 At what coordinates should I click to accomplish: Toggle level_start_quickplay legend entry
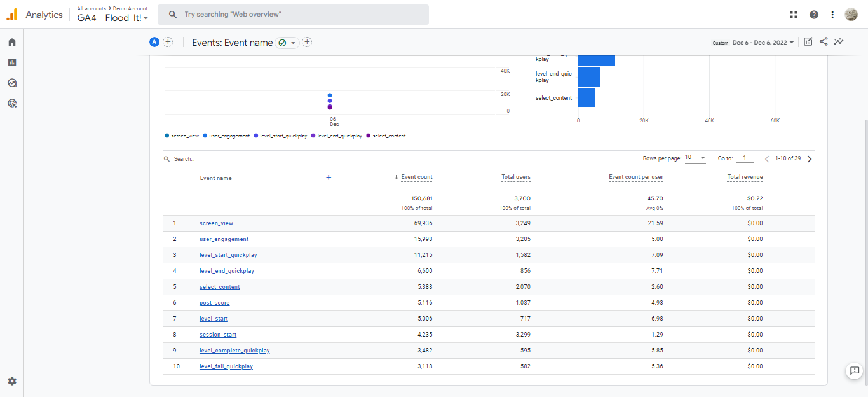click(x=280, y=136)
